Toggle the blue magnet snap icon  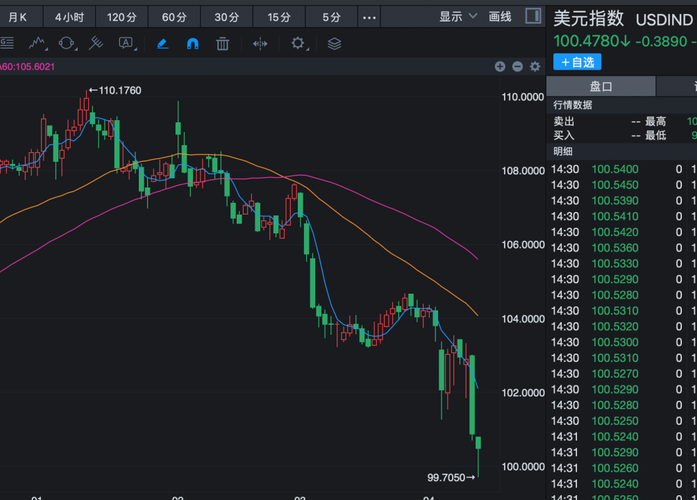pyautogui.click(x=192, y=43)
